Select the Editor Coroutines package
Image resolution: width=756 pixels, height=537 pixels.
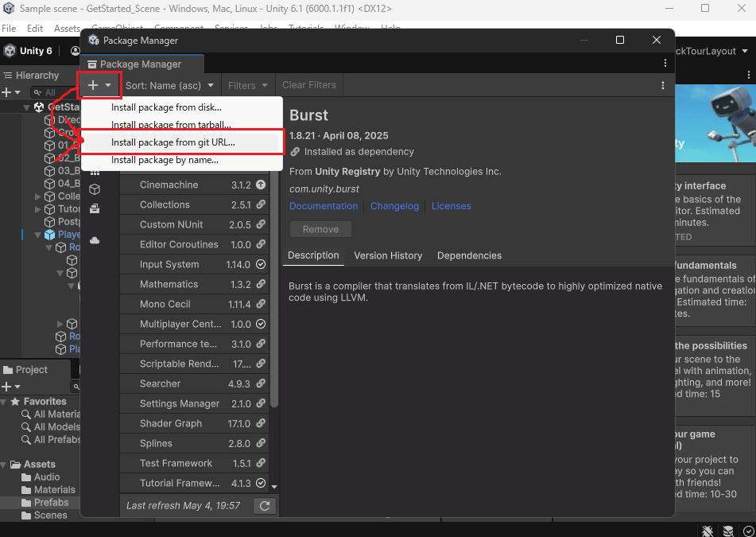pyautogui.click(x=194, y=244)
